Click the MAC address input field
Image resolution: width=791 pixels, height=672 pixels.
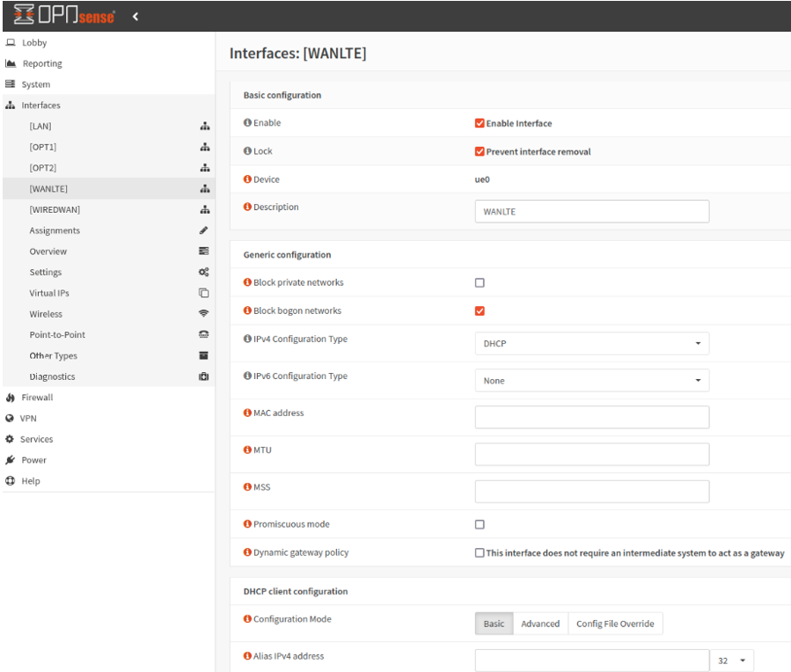coord(592,418)
